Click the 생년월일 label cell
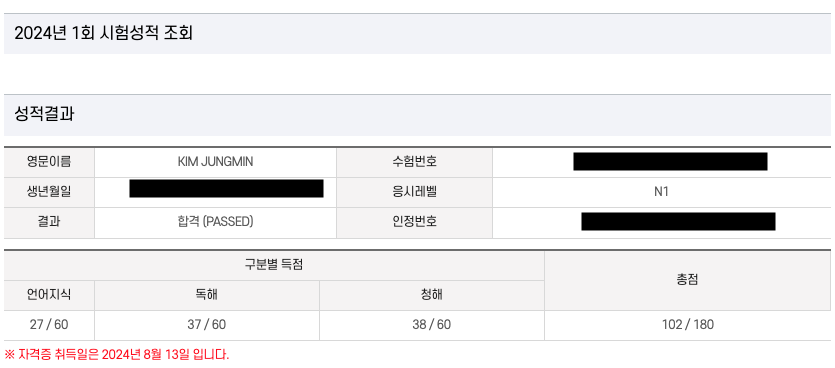This screenshot has width=835, height=368. click(49, 192)
